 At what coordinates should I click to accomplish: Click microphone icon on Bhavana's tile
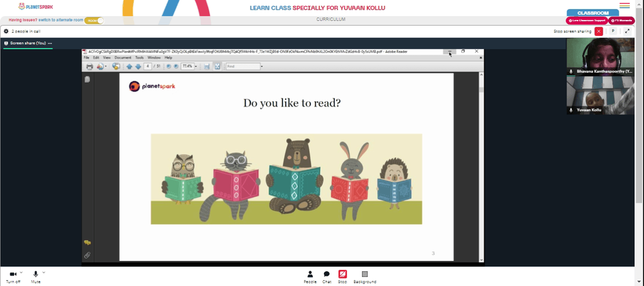[x=571, y=71]
